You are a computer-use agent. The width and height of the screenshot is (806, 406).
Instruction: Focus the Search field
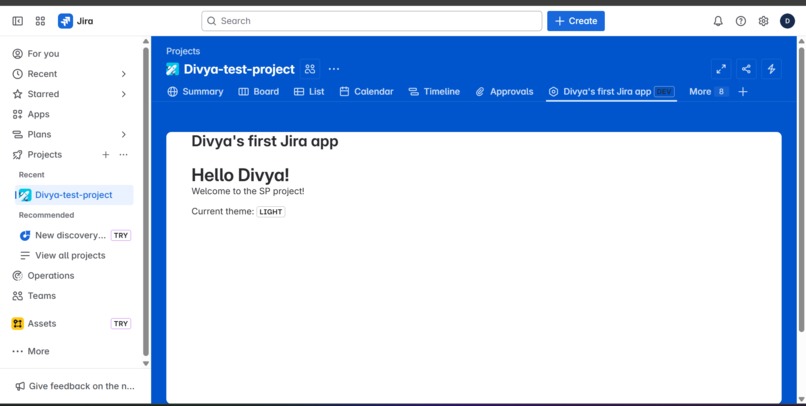click(x=372, y=21)
